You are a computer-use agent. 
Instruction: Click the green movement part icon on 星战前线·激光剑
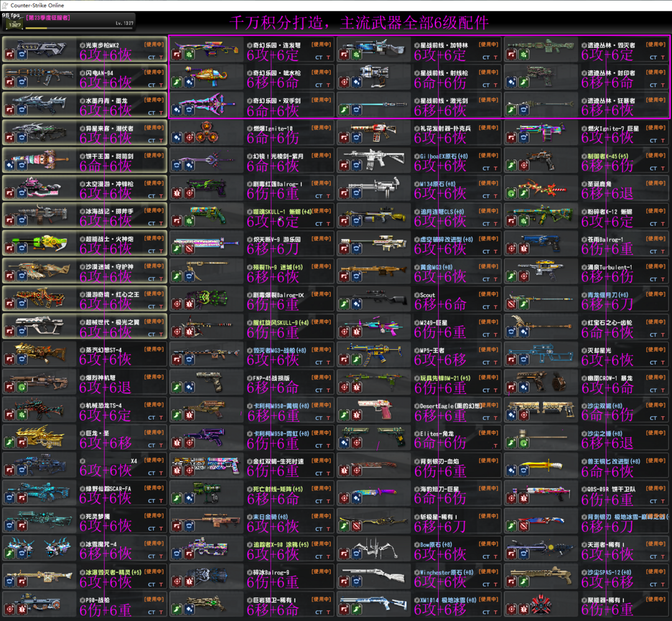tap(344, 110)
